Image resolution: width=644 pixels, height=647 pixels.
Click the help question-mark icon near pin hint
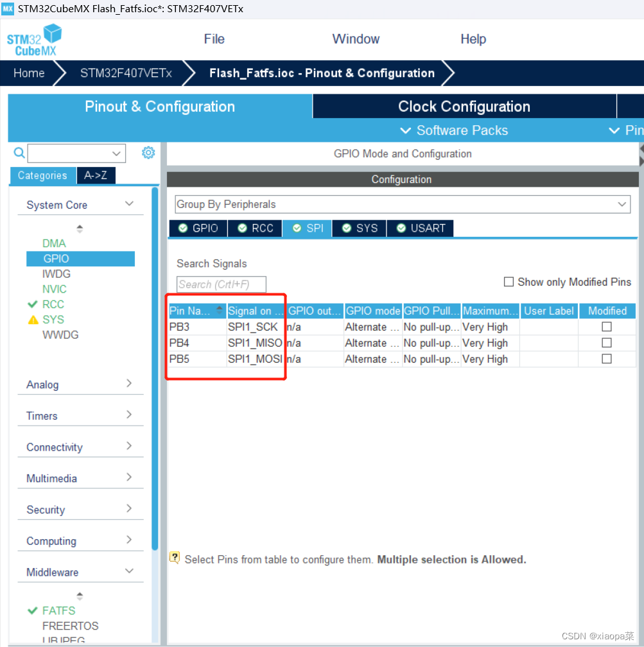(175, 558)
